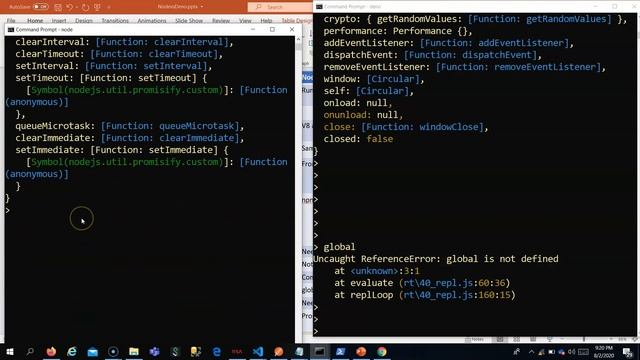Click 'performance: Performance {}' in deno console

point(398,31)
